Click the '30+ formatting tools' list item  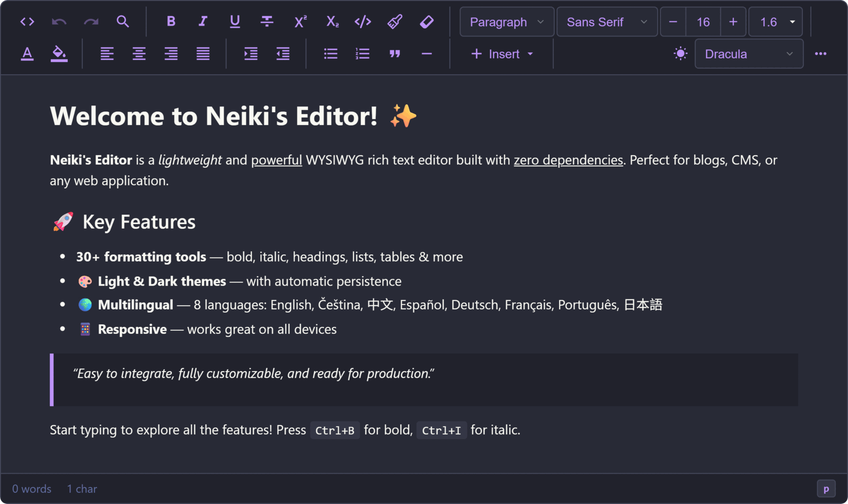(269, 257)
